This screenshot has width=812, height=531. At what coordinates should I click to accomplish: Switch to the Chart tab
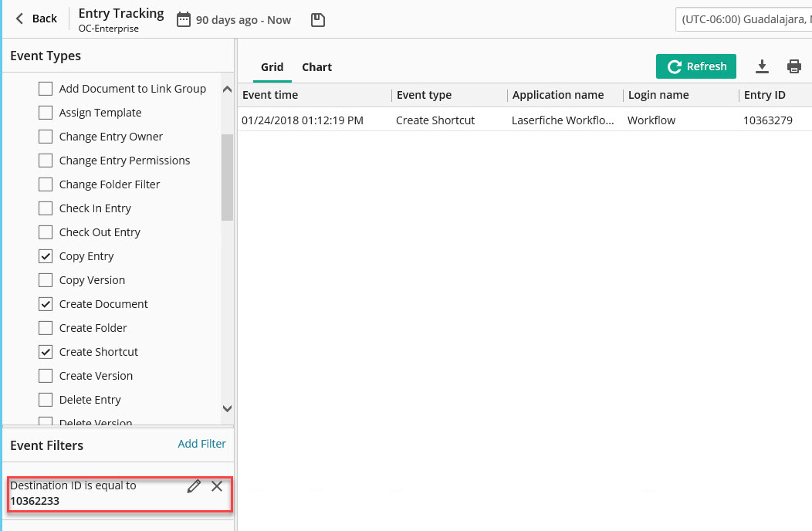pyautogui.click(x=316, y=67)
